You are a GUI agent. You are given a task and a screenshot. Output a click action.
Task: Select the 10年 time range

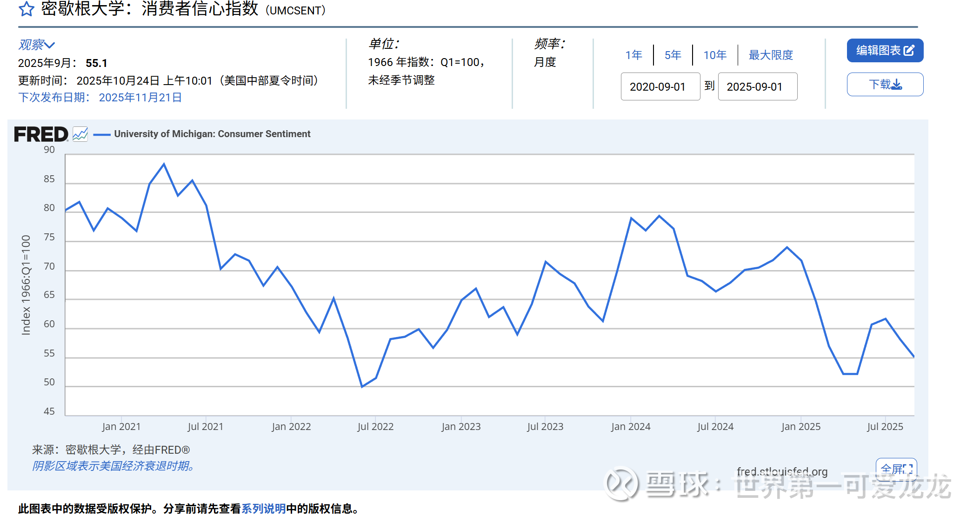(x=715, y=55)
